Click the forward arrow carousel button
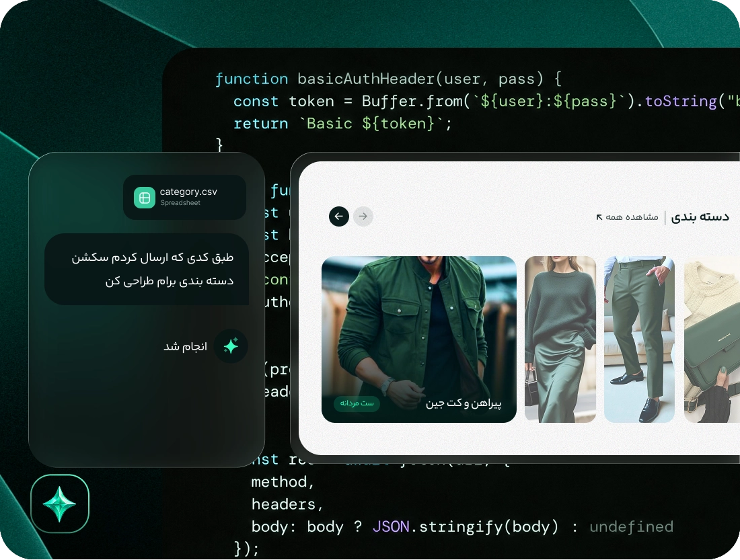 coord(363,216)
